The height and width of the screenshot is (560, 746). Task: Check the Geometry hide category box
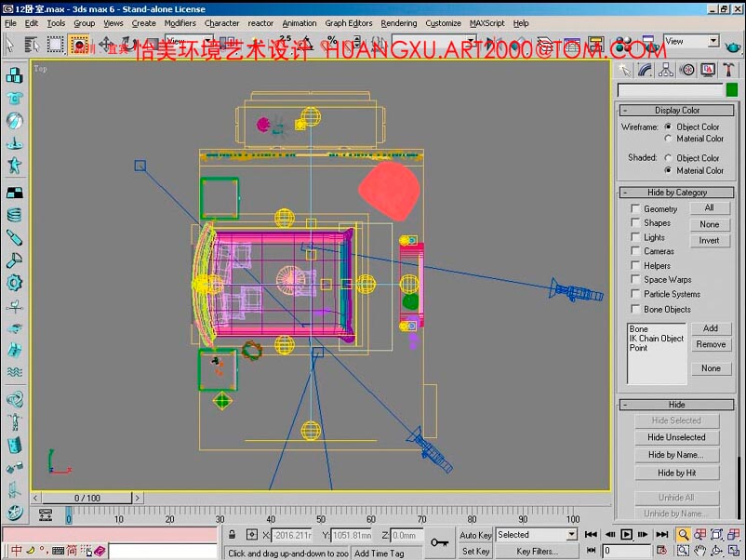[x=634, y=208]
